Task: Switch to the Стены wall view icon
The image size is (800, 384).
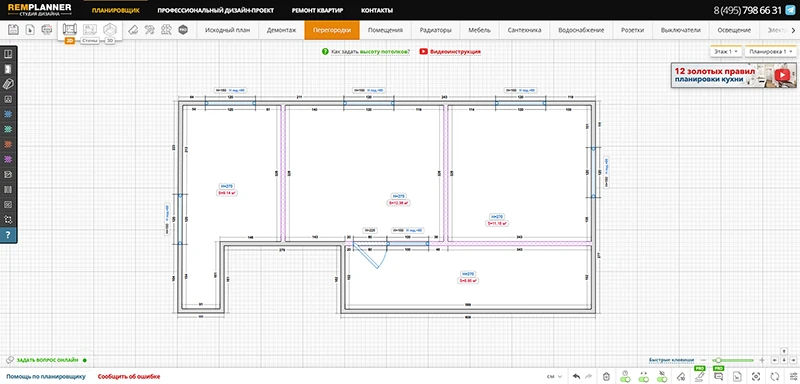Action: click(x=90, y=30)
